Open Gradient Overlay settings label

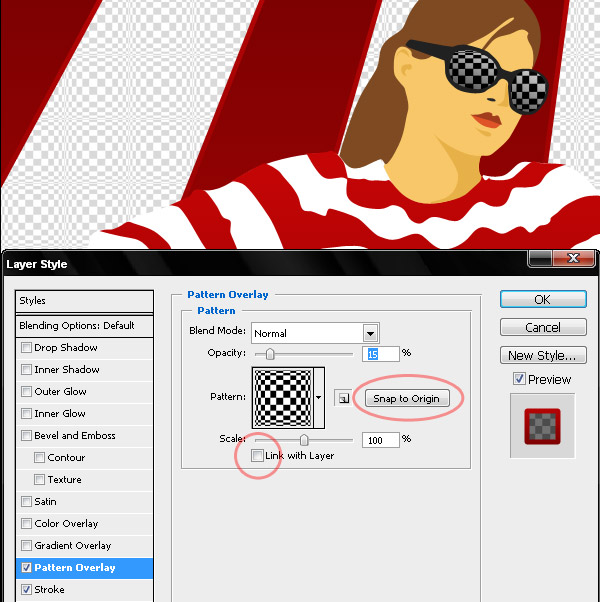[x=73, y=546]
